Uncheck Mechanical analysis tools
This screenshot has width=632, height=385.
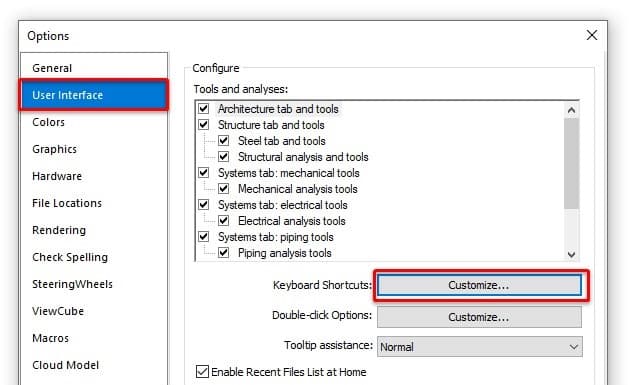coord(223,189)
